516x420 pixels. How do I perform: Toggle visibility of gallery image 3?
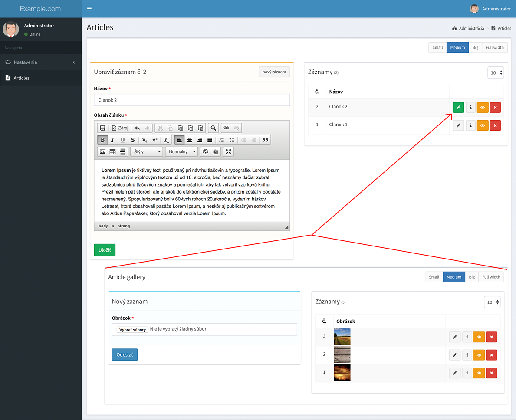(479, 337)
